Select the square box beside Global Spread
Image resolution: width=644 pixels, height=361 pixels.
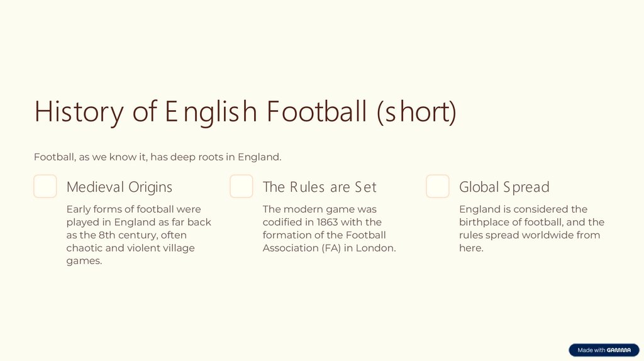438,187
